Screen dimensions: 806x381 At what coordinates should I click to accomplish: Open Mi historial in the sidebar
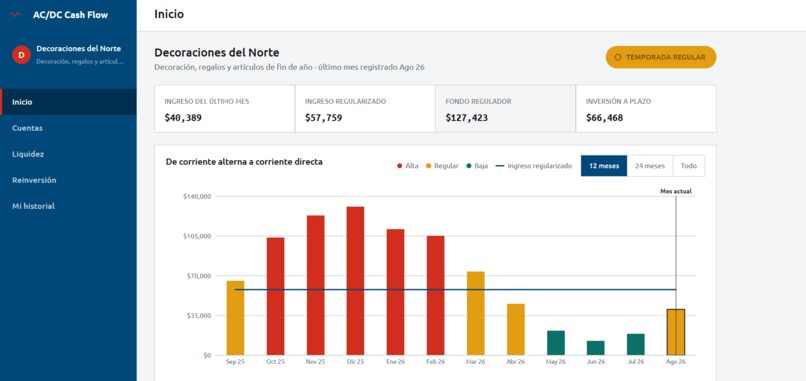click(x=68, y=206)
